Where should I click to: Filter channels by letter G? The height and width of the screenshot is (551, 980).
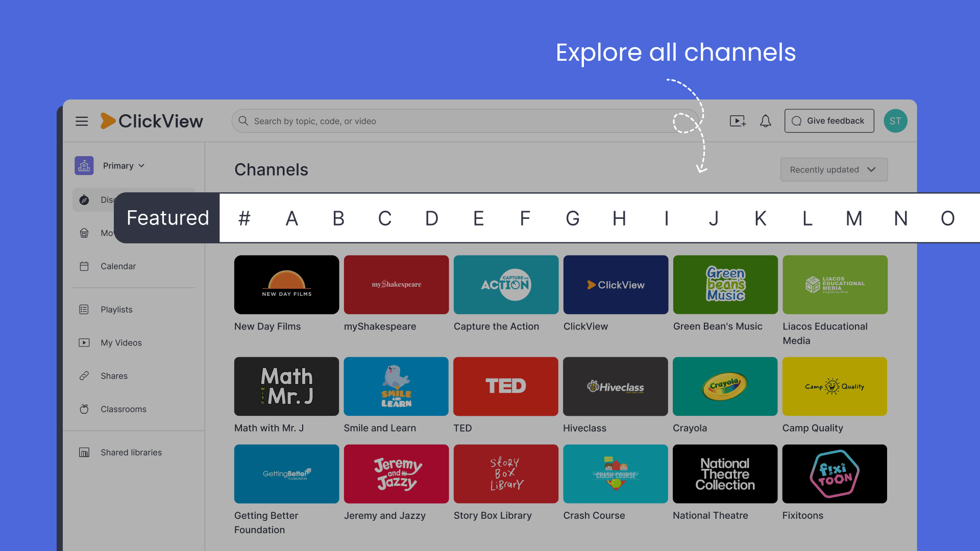tap(573, 218)
